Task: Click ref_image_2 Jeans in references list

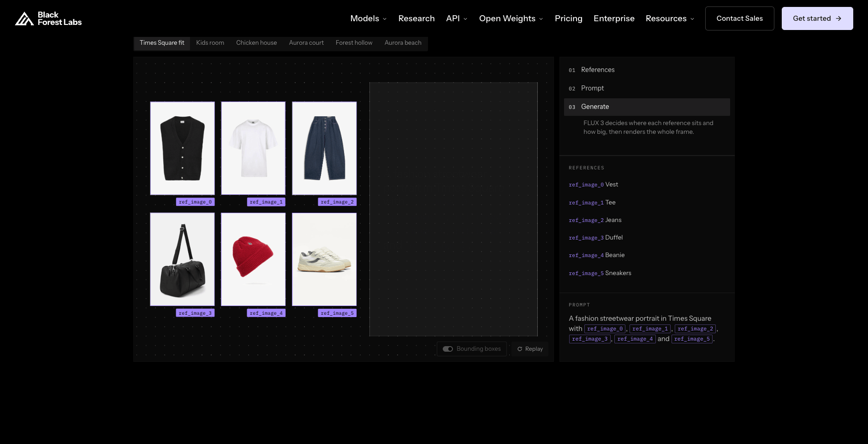Action: click(x=595, y=220)
